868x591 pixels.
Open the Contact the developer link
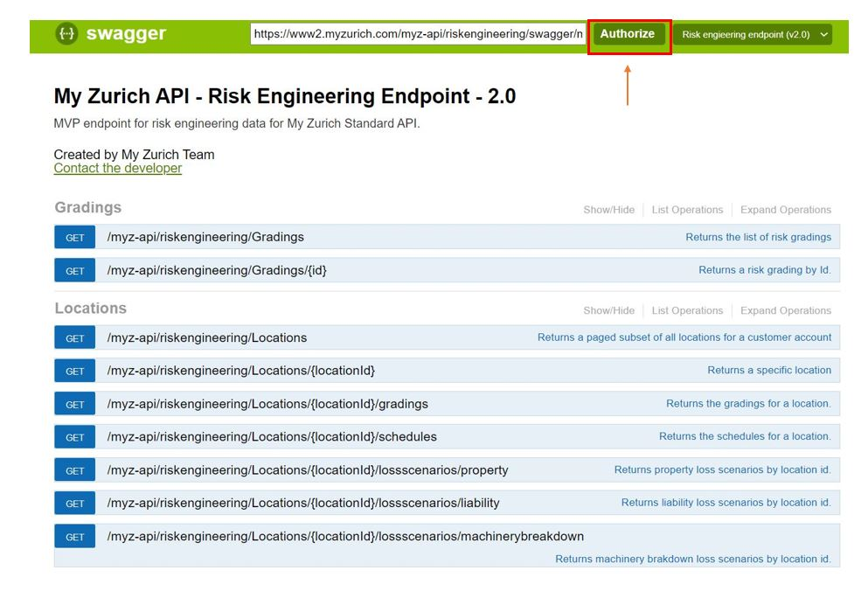pos(118,168)
